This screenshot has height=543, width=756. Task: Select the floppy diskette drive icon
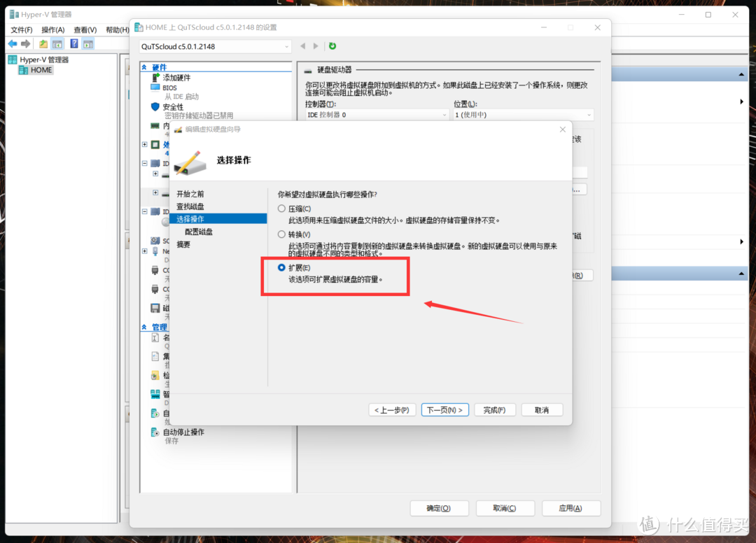(155, 308)
